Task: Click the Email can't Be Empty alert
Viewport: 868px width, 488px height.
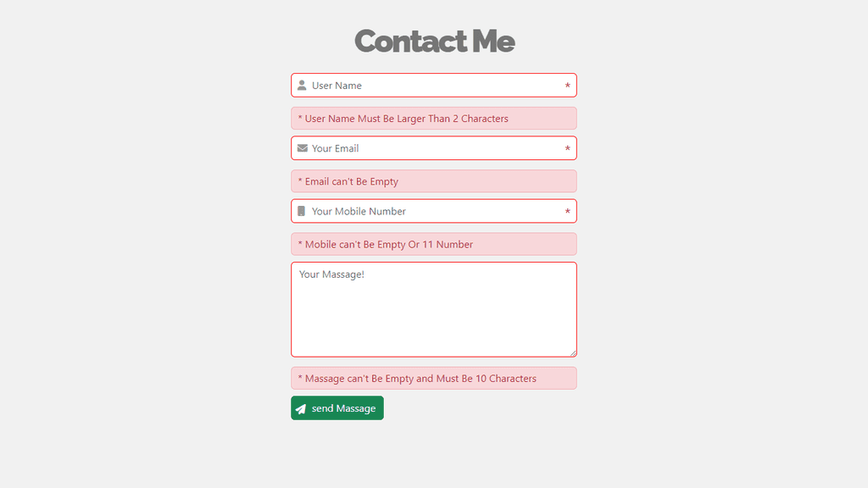Action: (x=434, y=181)
